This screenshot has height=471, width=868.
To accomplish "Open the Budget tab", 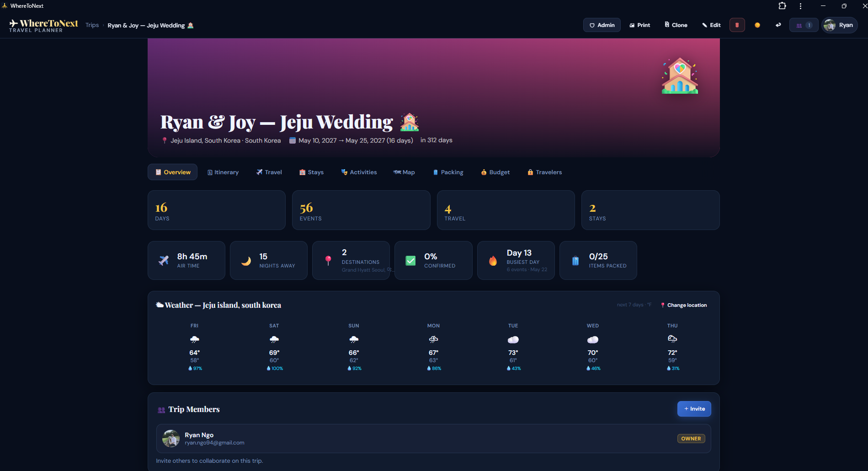I will click(x=495, y=172).
